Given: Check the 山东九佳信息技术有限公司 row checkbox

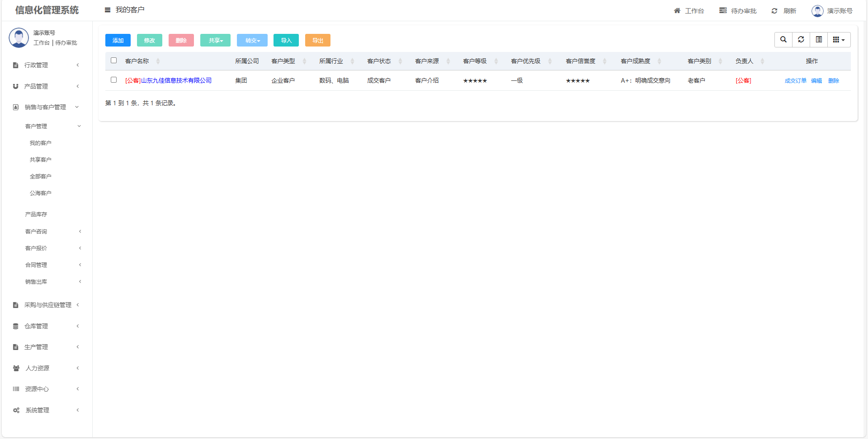Looking at the screenshot, I should 114,80.
